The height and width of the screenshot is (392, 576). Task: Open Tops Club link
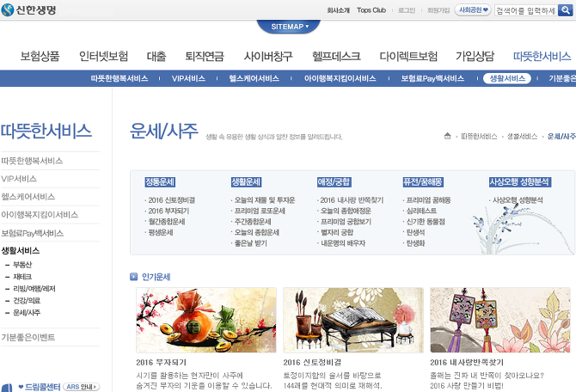(371, 10)
